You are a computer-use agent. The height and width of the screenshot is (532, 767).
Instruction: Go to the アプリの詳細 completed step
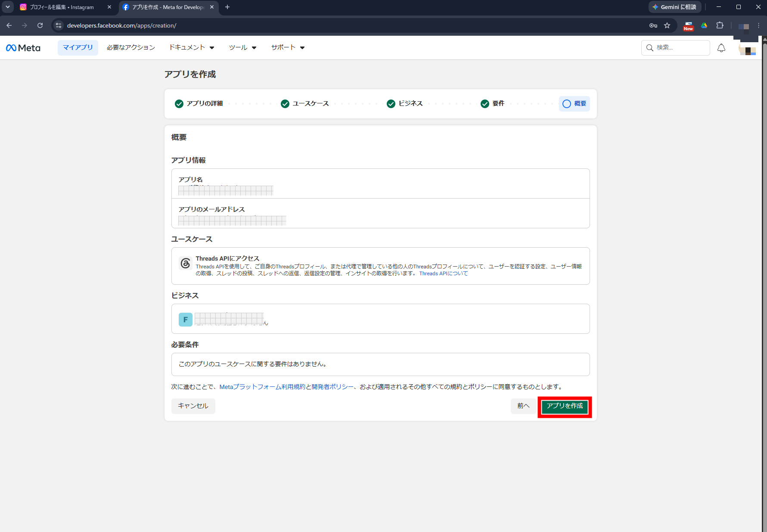[199, 104]
